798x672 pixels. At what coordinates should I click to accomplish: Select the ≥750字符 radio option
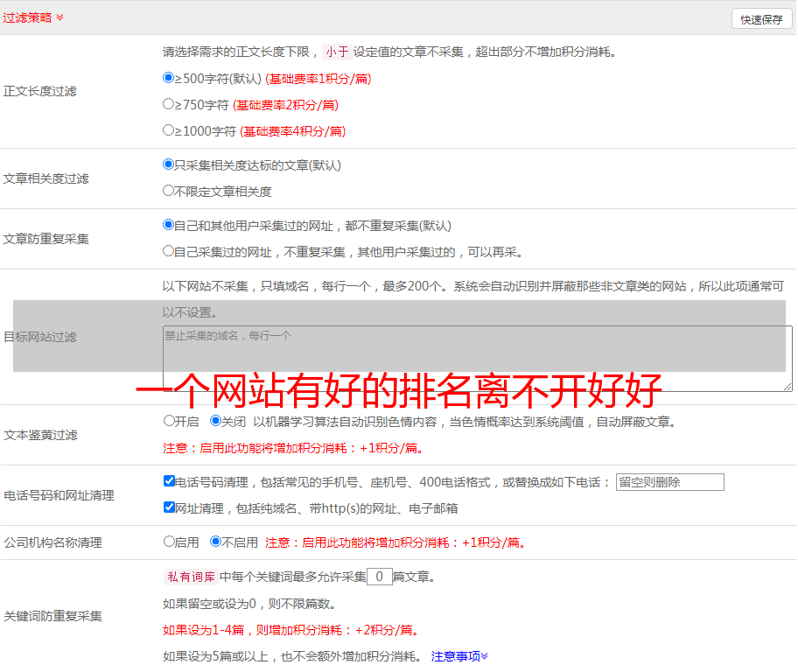pos(169,104)
